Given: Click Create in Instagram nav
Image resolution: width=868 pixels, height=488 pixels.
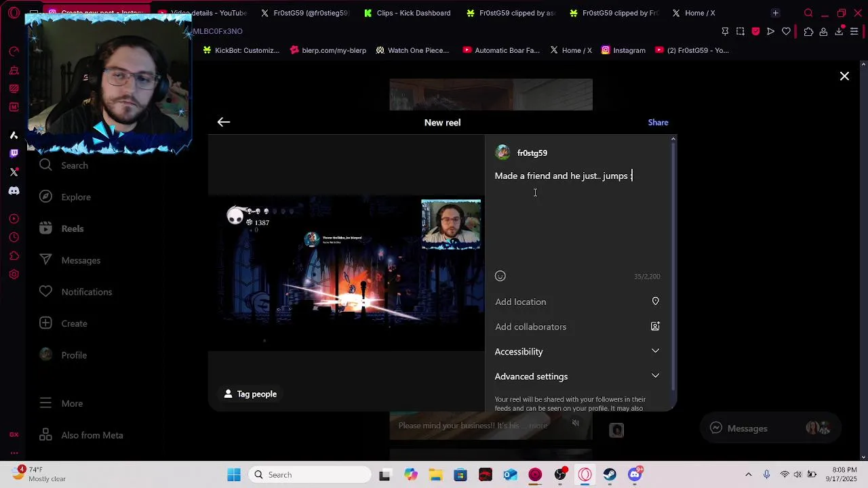Looking at the screenshot, I should point(62,323).
